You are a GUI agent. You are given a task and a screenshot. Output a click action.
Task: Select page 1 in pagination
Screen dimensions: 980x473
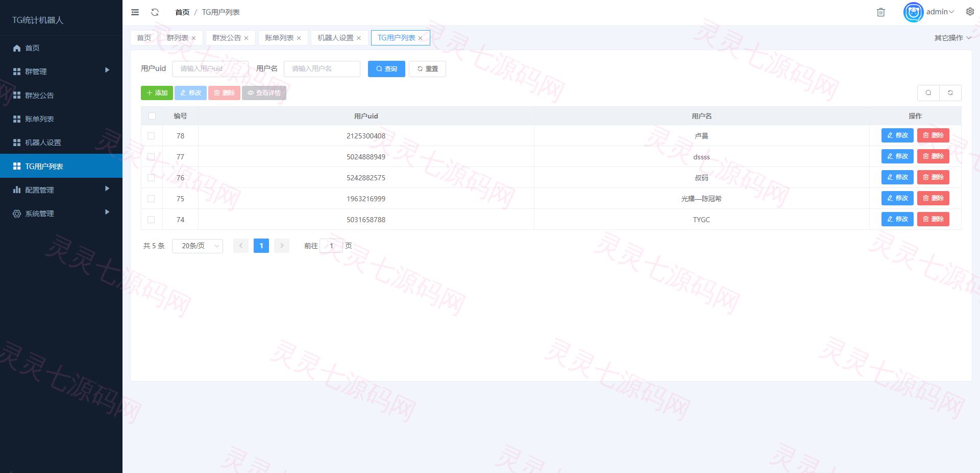click(261, 246)
